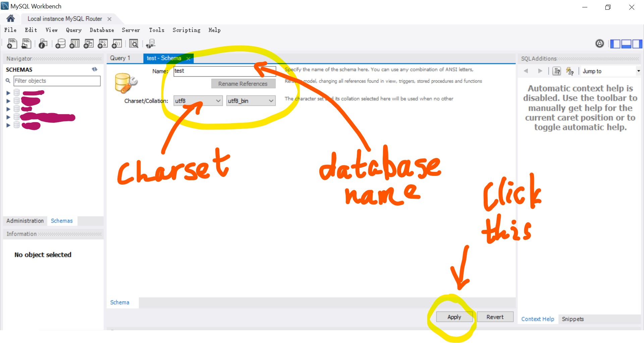Click the Filter objects search field

tap(57, 81)
